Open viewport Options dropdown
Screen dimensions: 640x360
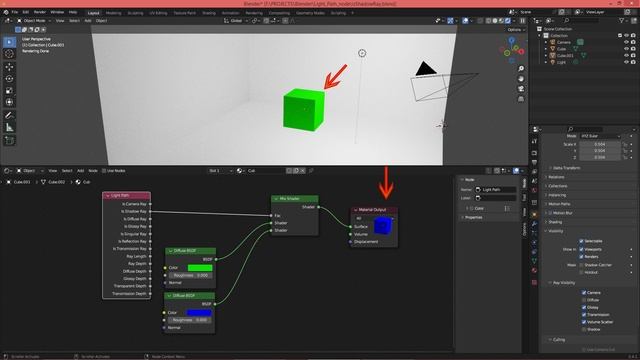click(516, 30)
